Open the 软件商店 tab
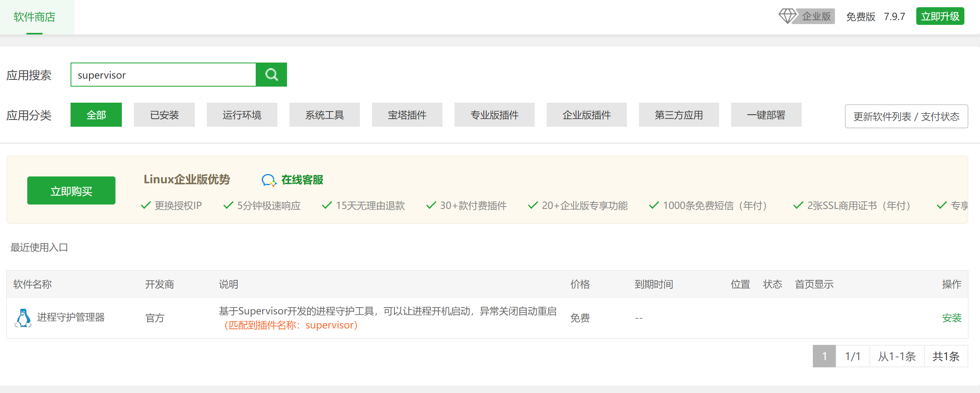This screenshot has width=980, height=393. (34, 17)
